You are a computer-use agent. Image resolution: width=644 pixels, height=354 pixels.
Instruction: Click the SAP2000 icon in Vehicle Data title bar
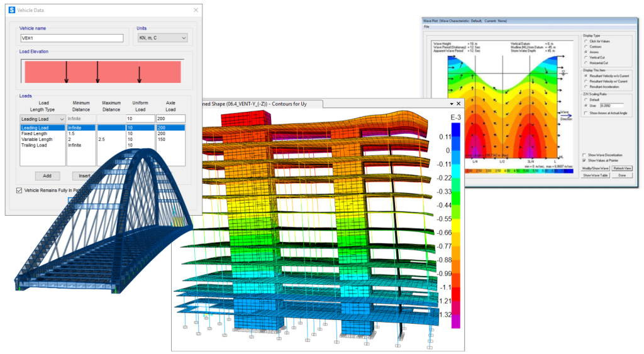tap(12, 10)
